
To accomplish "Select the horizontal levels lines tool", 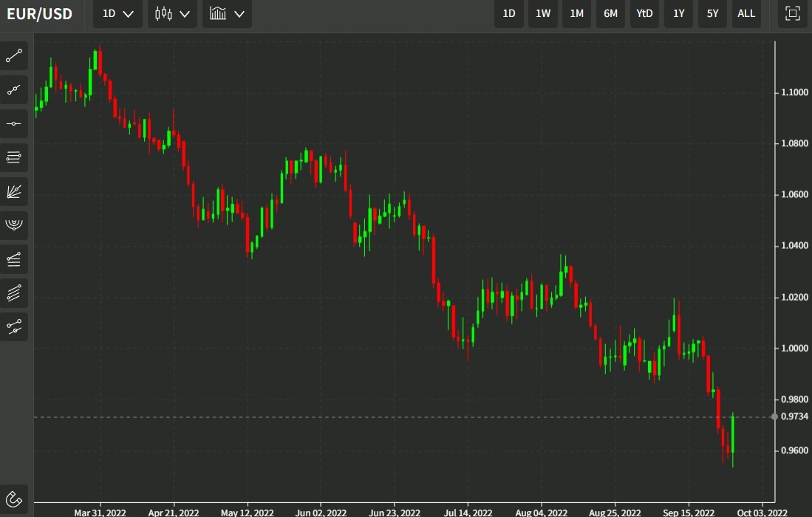I will click(x=14, y=157).
